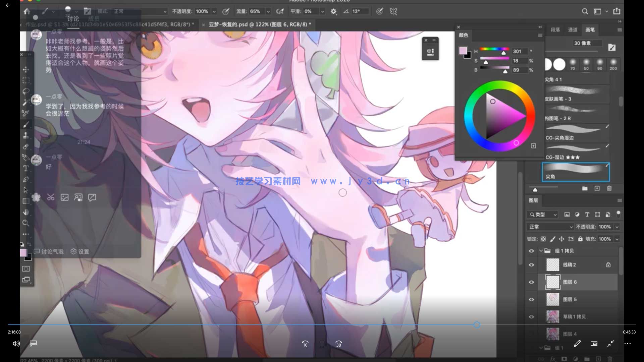Collapse the 组 1 拷贝 group

(x=541, y=251)
